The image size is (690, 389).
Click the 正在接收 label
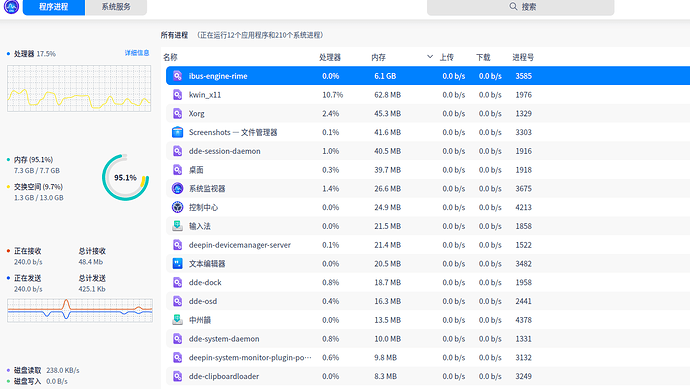coord(27,251)
